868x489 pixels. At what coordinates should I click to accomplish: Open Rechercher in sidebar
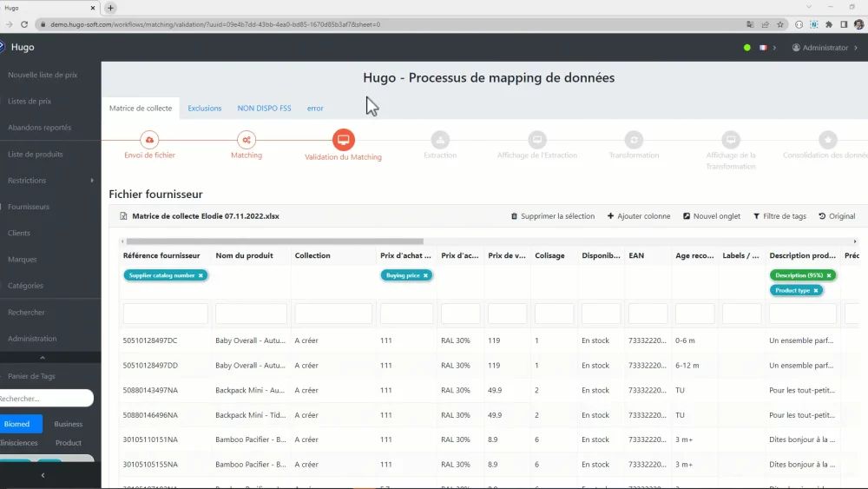(26, 313)
